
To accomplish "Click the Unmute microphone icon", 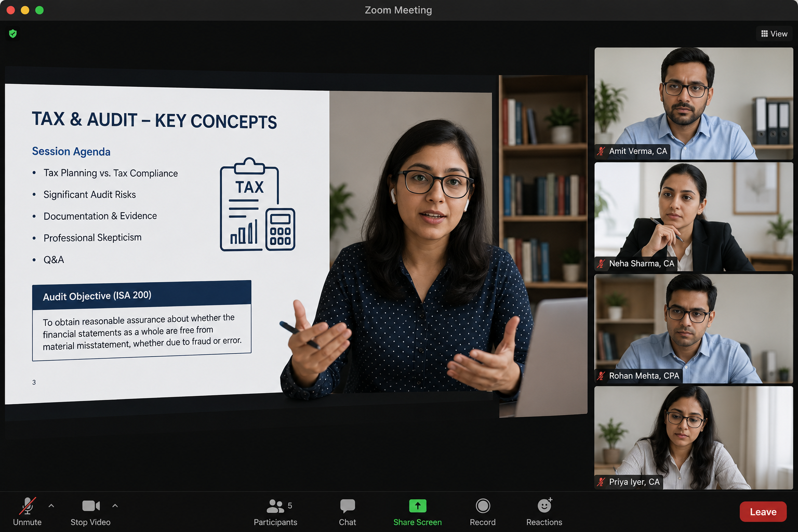I will coord(28,506).
